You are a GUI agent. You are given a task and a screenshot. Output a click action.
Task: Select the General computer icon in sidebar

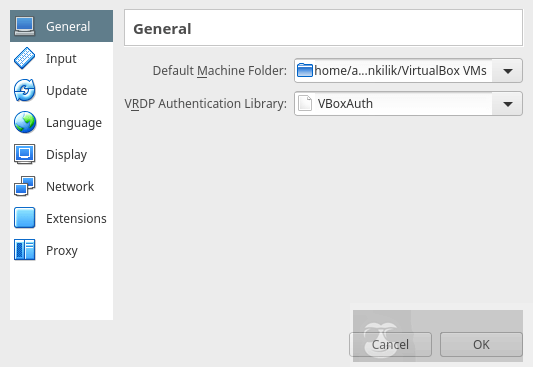pos(24,26)
